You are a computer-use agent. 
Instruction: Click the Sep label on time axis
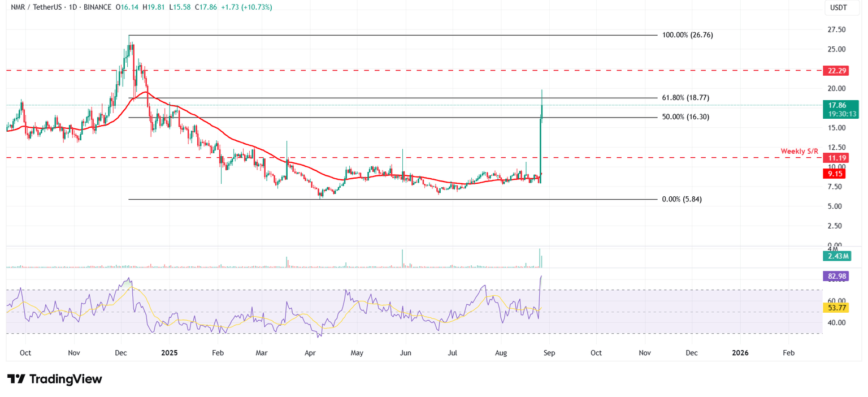pos(549,353)
